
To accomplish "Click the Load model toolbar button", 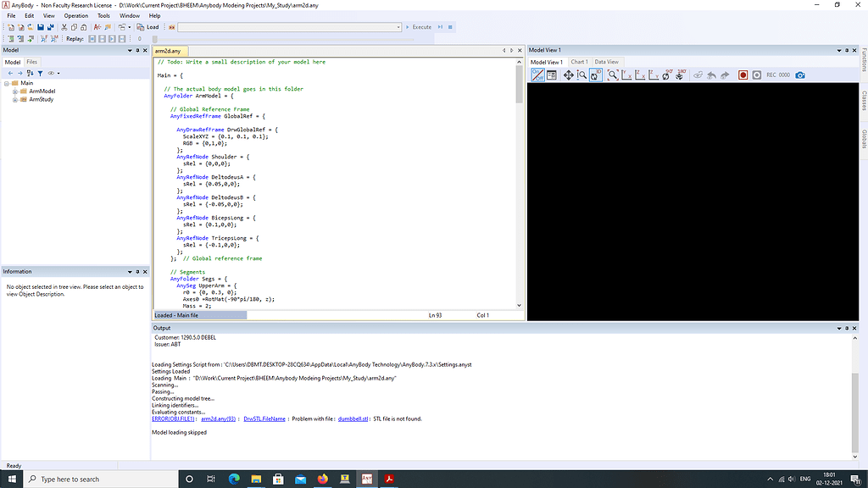I will (149, 27).
